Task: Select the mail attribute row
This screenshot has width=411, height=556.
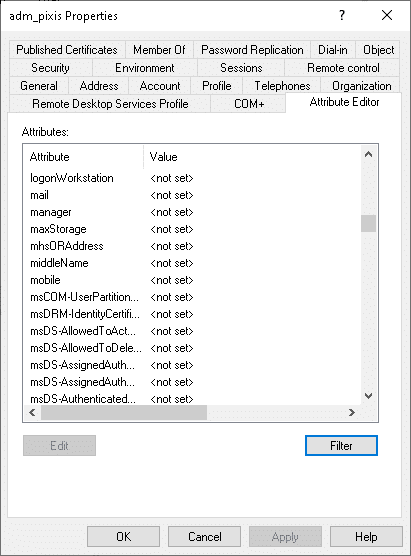Action: (192, 195)
